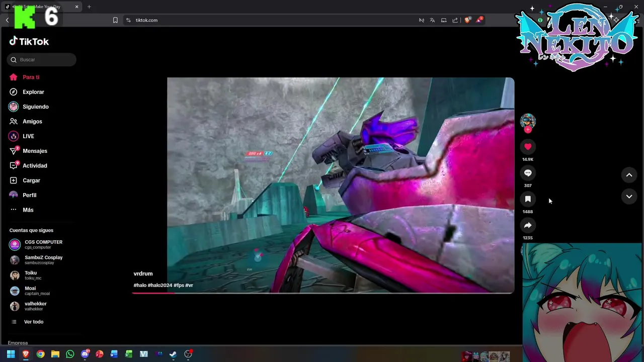This screenshot has height=362, width=644.
Task: Open Moai captain_moai account
Action: coord(30,291)
